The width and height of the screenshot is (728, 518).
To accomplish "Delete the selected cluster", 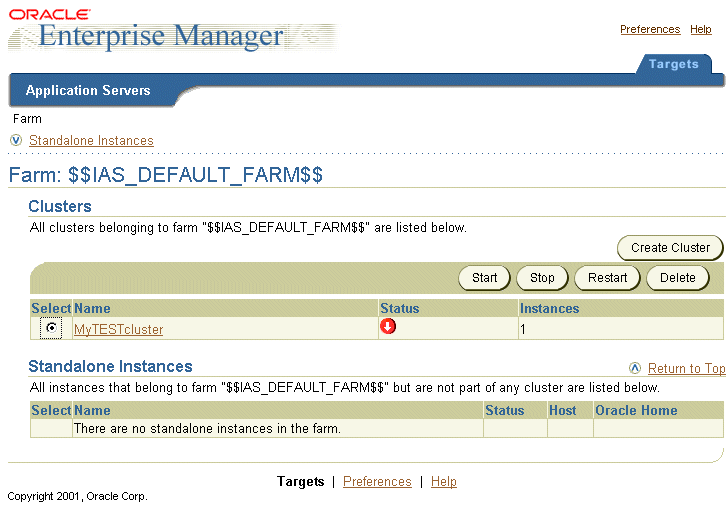I will pyautogui.click(x=677, y=278).
